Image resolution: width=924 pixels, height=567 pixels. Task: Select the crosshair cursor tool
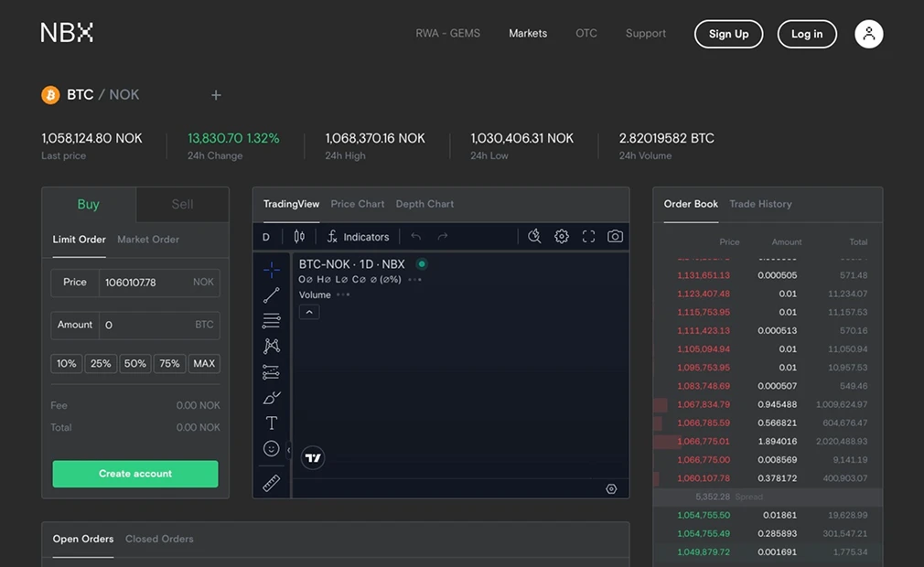(272, 270)
